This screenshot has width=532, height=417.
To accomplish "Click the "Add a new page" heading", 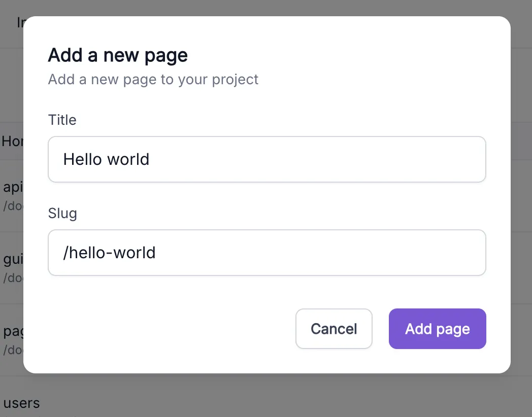I will pos(118,55).
